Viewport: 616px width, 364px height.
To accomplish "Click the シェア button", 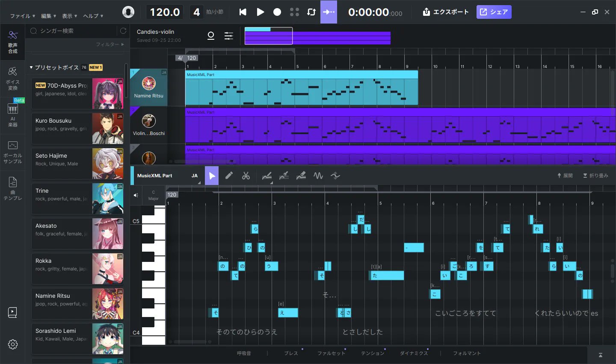I will pyautogui.click(x=494, y=12).
